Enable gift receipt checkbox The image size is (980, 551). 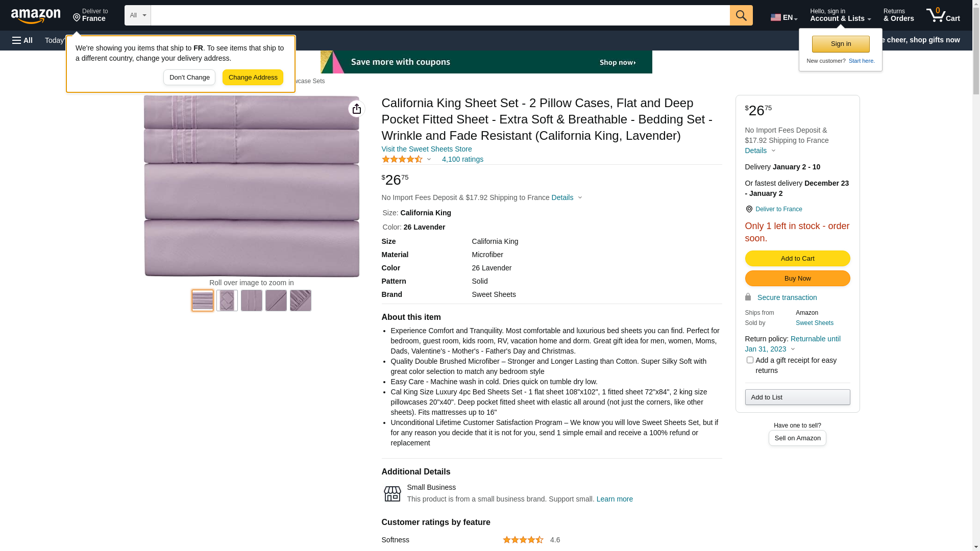[x=750, y=360]
